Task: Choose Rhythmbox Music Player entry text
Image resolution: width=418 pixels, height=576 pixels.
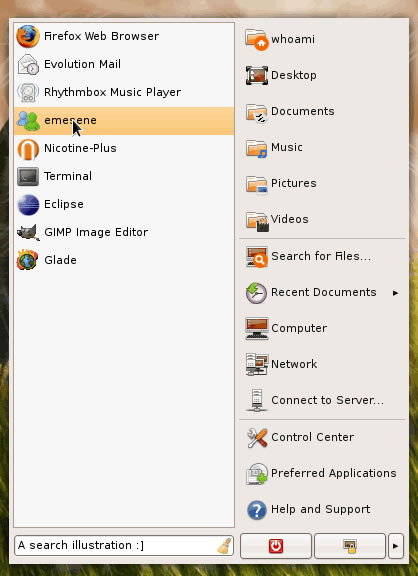Action: click(112, 92)
